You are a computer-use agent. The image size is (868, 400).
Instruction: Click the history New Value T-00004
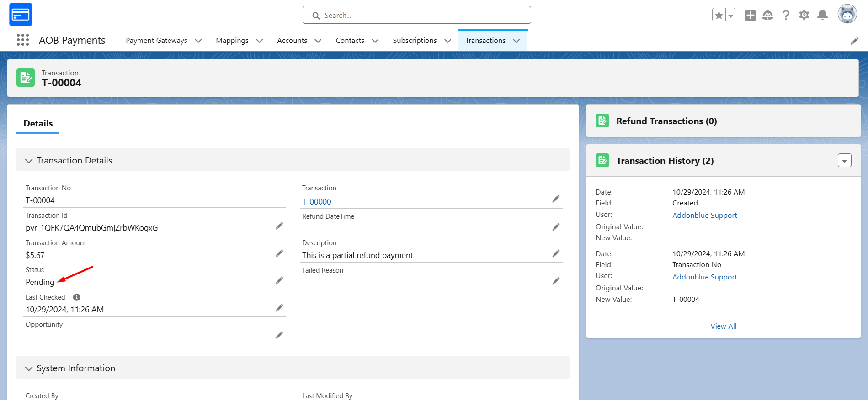pos(686,300)
